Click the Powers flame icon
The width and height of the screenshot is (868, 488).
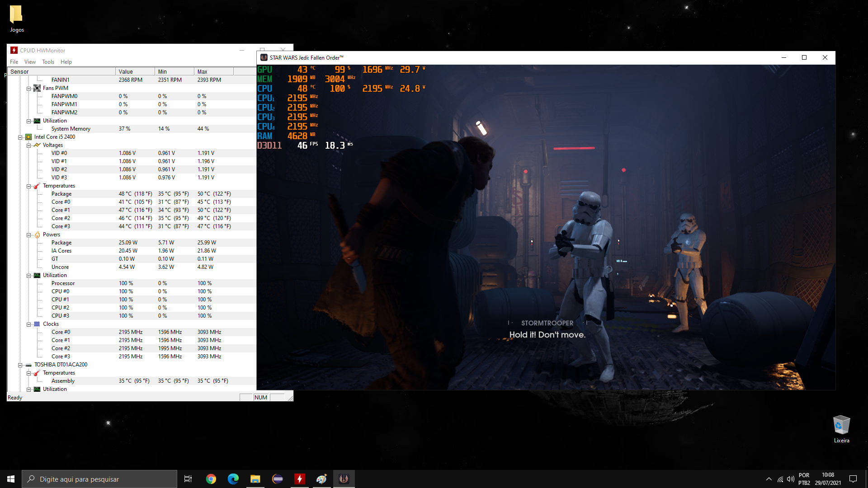tap(37, 235)
